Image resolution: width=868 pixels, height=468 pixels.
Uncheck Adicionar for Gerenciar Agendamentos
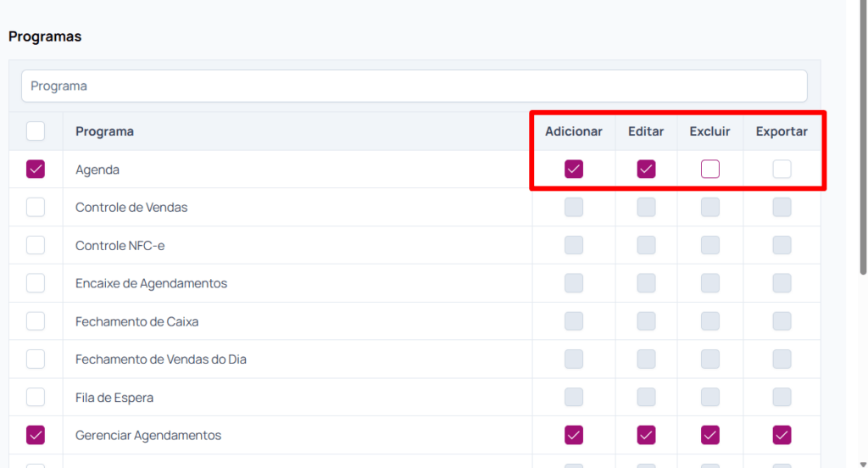574,435
